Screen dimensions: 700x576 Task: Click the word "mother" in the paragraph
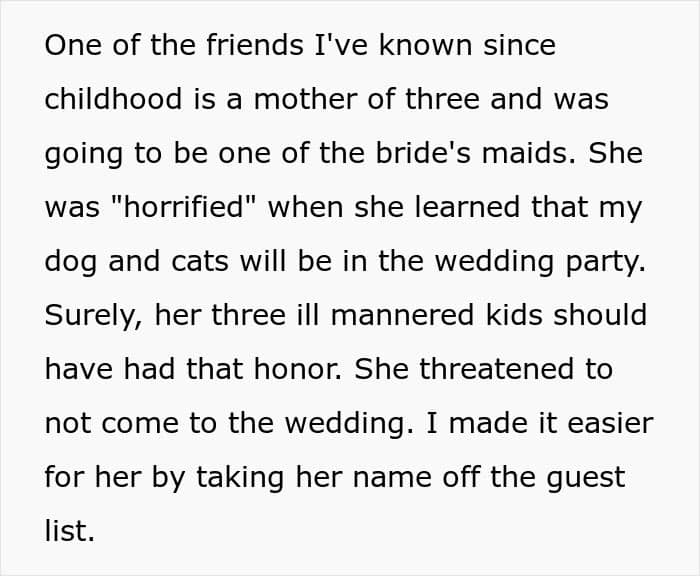tap(305, 99)
